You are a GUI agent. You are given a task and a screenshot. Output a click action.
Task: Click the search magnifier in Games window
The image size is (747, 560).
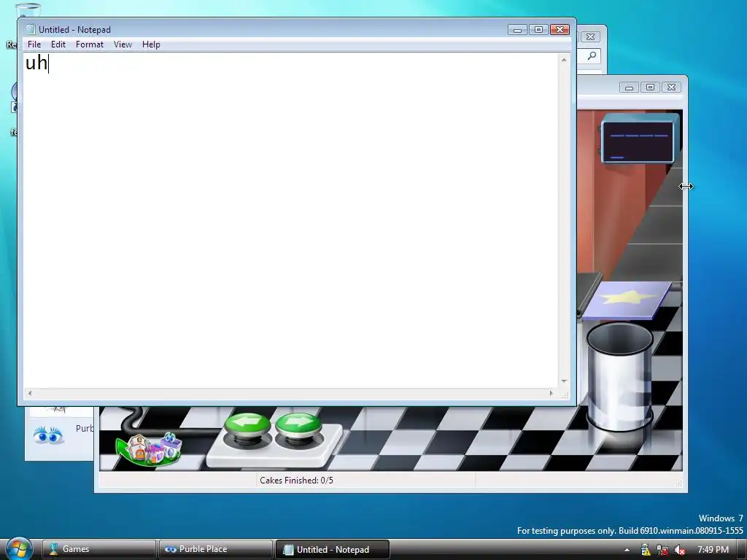coord(592,55)
